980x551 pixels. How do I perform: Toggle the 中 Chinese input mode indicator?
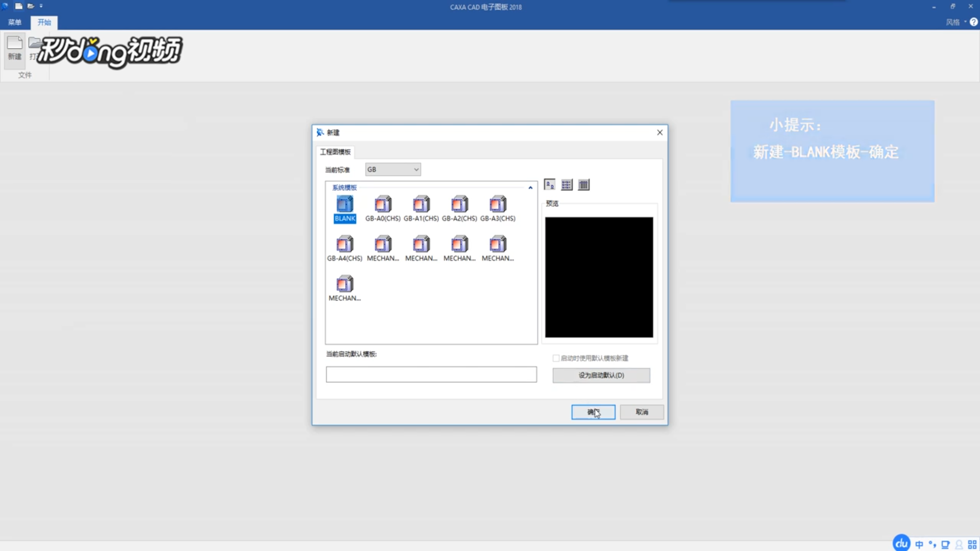pos(919,544)
